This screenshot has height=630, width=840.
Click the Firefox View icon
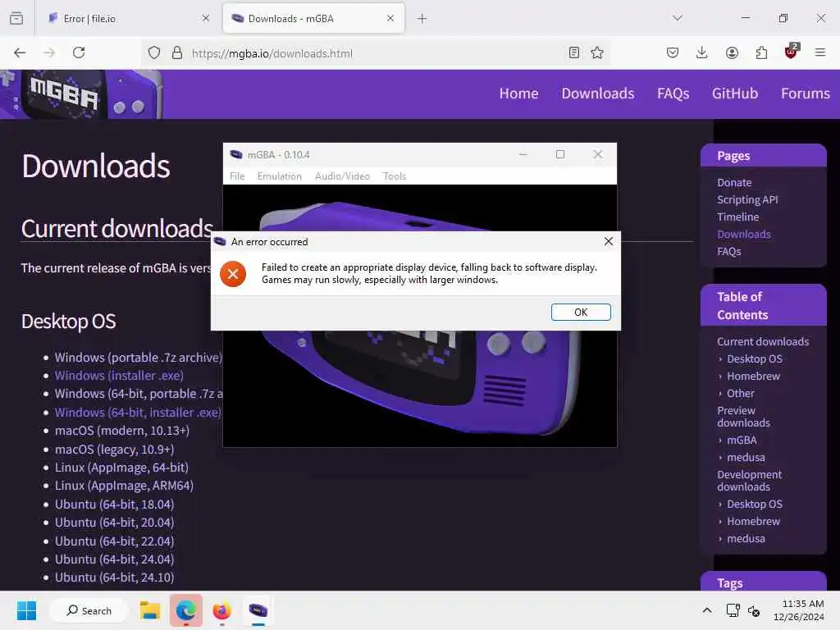click(x=16, y=18)
